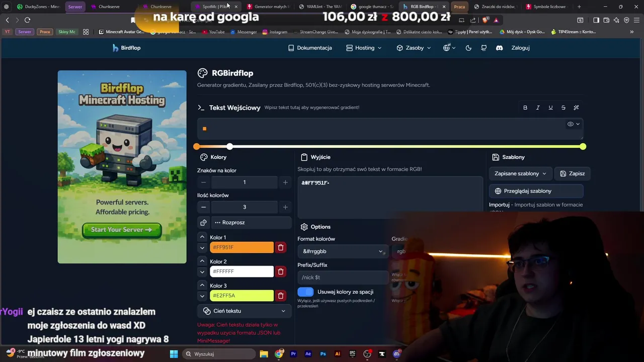
Task: Expand the Zasoby menu
Action: coord(414,48)
